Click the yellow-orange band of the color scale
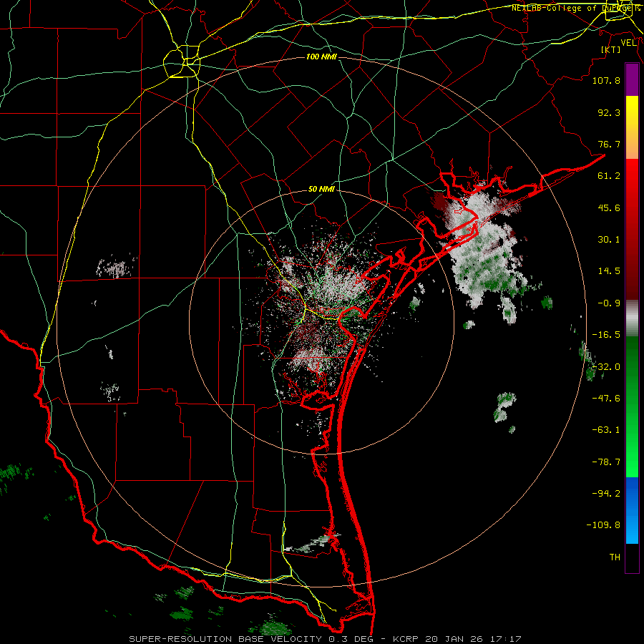The width and height of the screenshot is (644, 644). coord(632,127)
